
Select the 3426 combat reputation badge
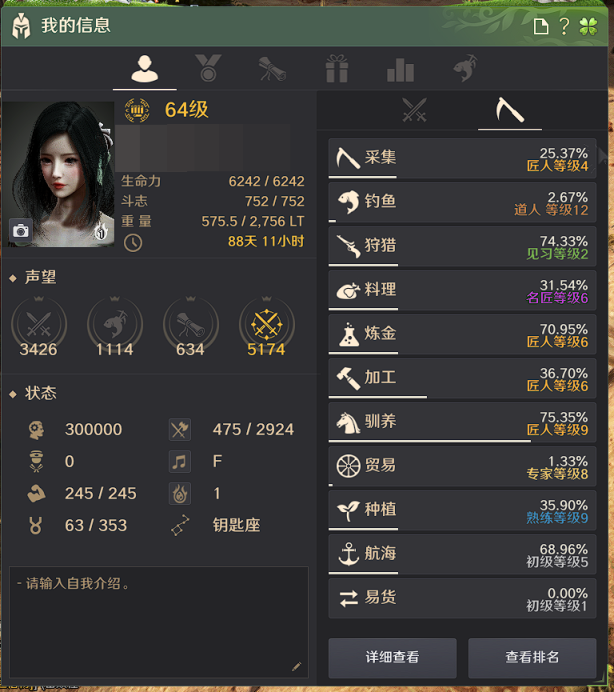click(39, 327)
